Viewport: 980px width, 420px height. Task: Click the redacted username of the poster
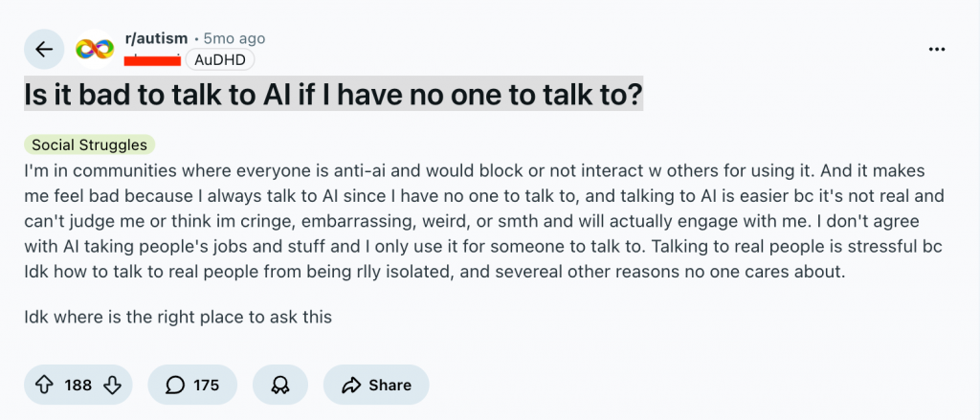[x=153, y=59]
